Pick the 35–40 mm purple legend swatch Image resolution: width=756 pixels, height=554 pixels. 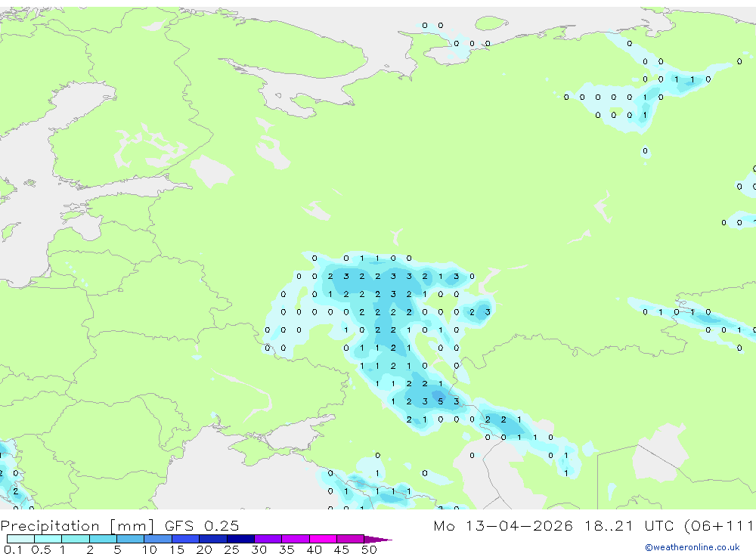pyautogui.click(x=296, y=539)
